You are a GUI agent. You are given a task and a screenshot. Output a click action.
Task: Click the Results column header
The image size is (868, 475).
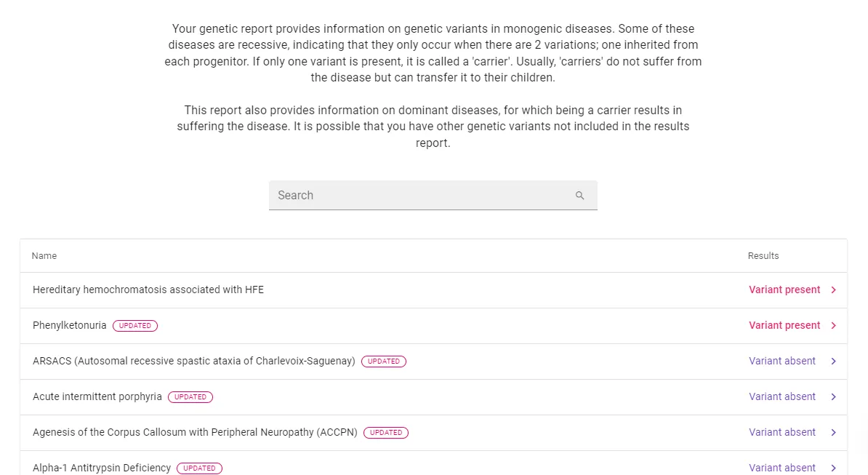[x=763, y=255]
